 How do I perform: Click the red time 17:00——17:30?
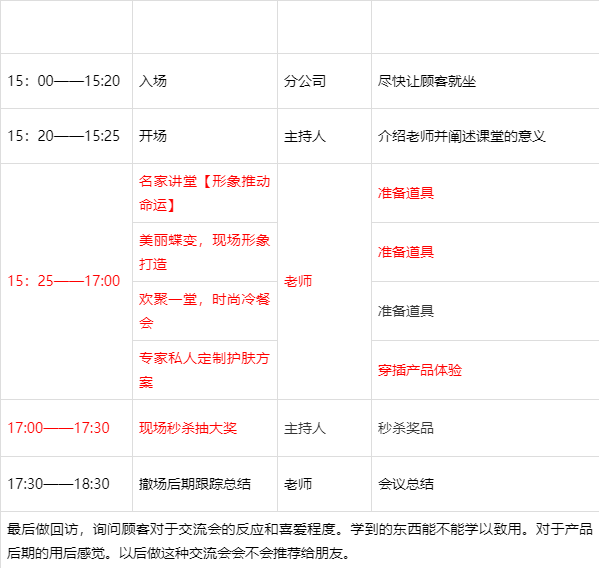coord(58,428)
